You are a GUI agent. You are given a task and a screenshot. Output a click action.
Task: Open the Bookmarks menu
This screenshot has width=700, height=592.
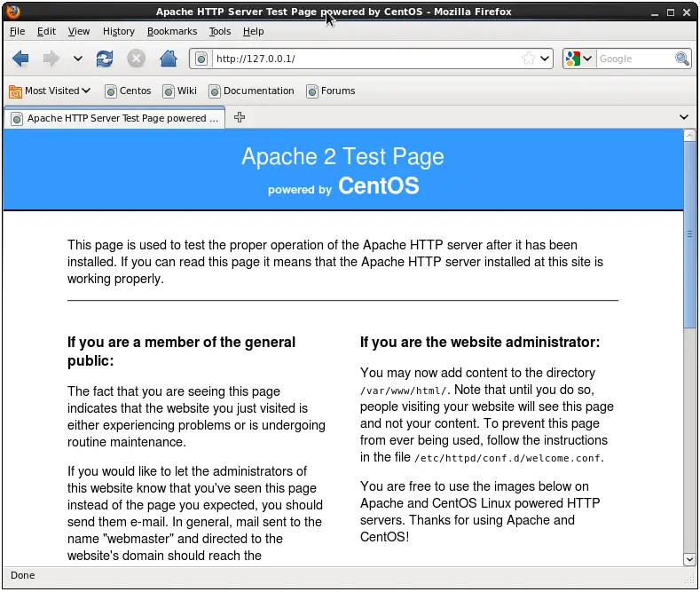[x=172, y=31]
